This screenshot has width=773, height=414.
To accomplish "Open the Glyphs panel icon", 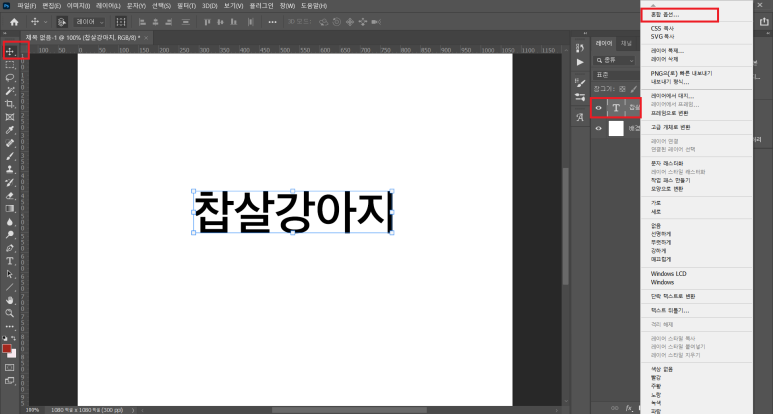I will pyautogui.click(x=580, y=117).
